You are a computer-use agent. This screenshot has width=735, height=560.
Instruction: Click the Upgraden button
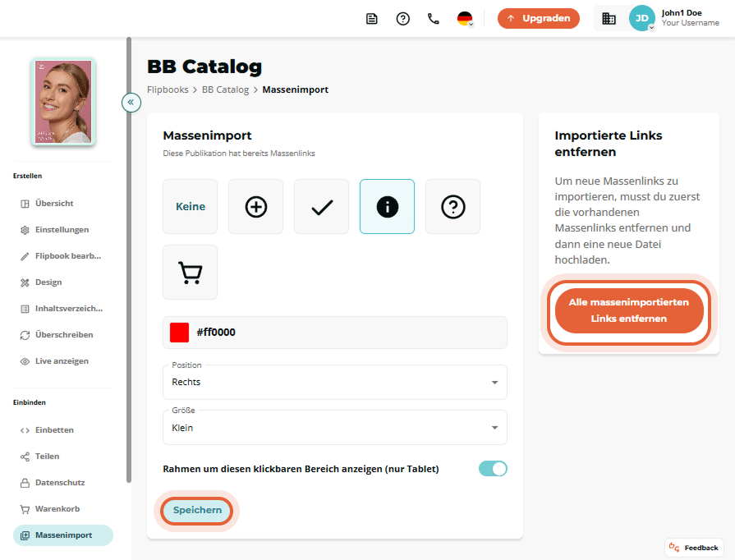(x=538, y=18)
